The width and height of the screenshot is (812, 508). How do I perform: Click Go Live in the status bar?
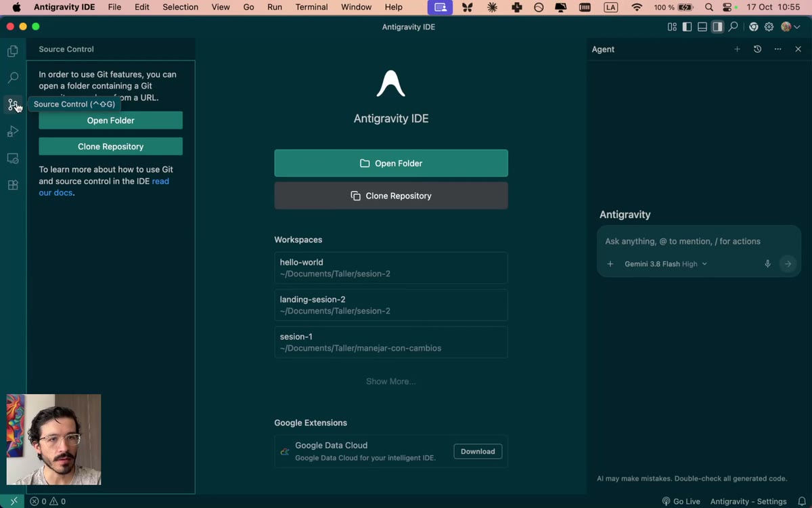(681, 501)
